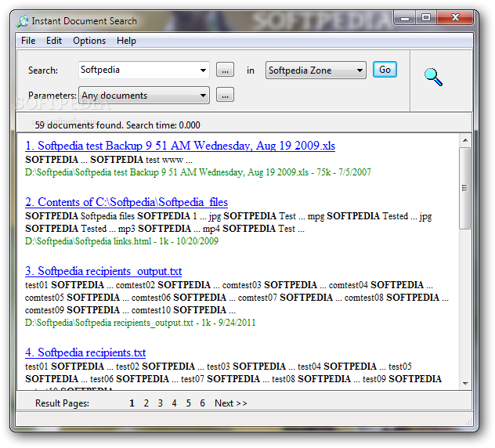The width and height of the screenshot is (495, 448).
Task: Click the ellipsis button next to Search field
Action: [x=225, y=70]
